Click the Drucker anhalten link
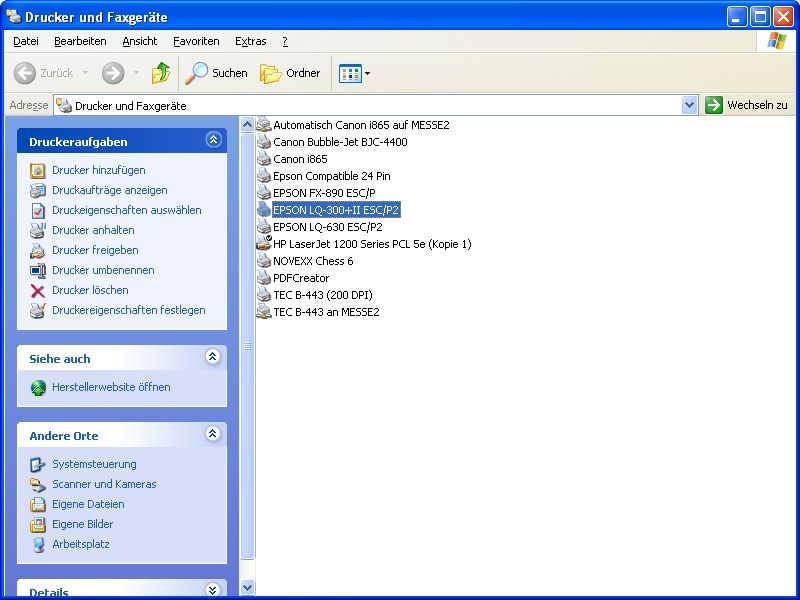Screen dimensions: 800x600 [93, 230]
